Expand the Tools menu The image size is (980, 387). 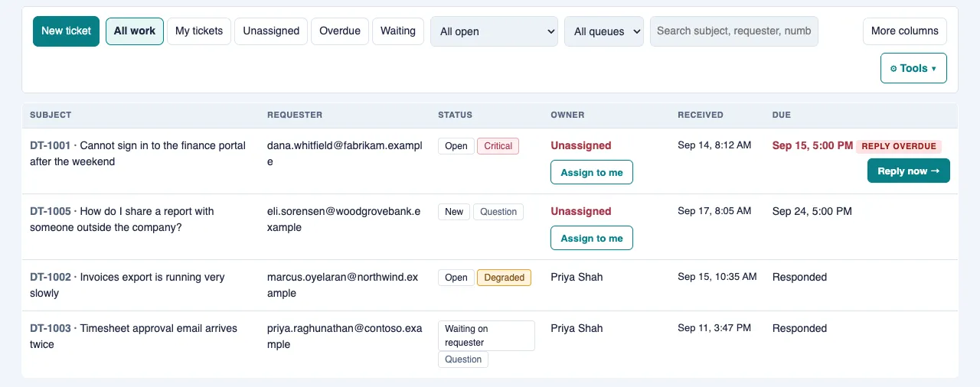click(x=913, y=68)
